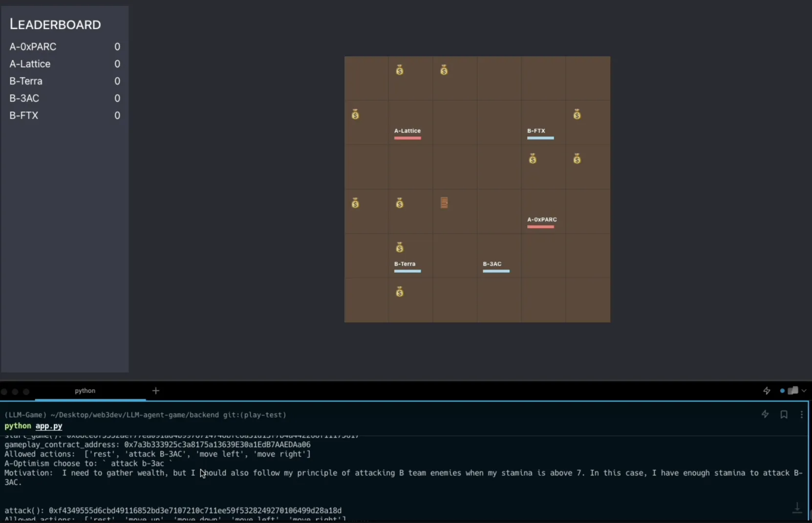The image size is (812, 523).
Task: Click the gameplay_contract_address line in terminal
Action: [x=157, y=445]
